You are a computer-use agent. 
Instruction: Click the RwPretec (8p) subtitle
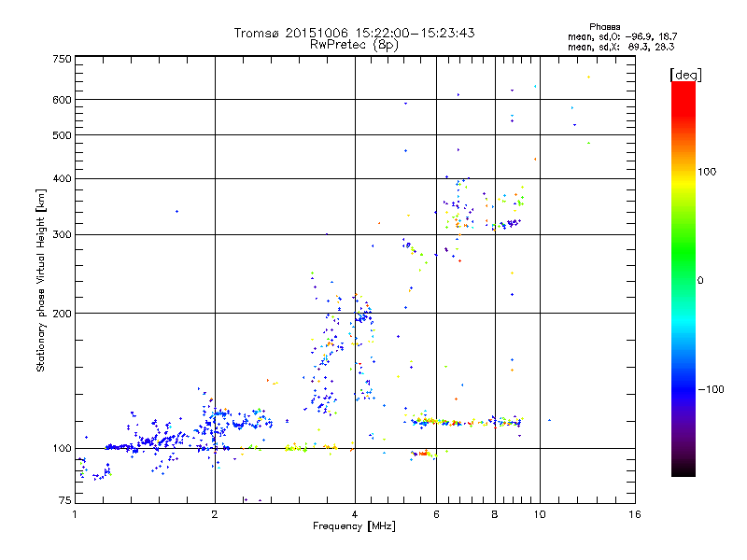[x=354, y=45]
